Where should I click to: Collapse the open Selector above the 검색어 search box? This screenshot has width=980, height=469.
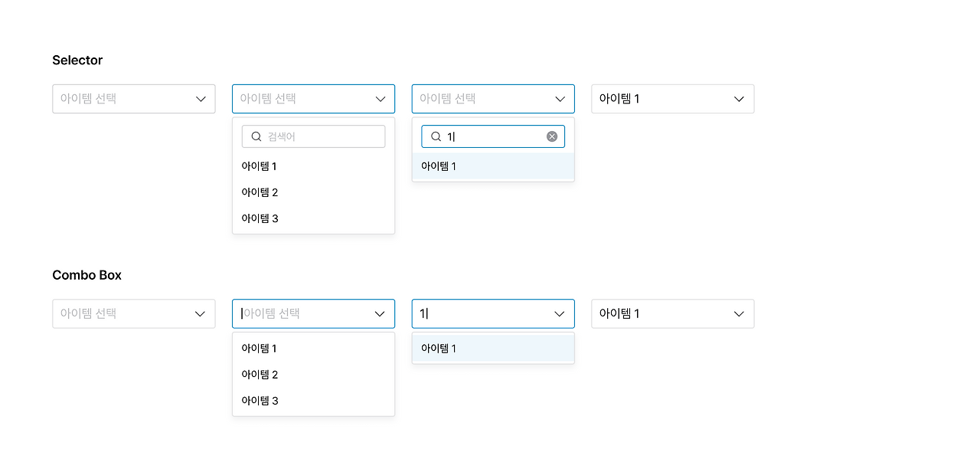pos(380,99)
